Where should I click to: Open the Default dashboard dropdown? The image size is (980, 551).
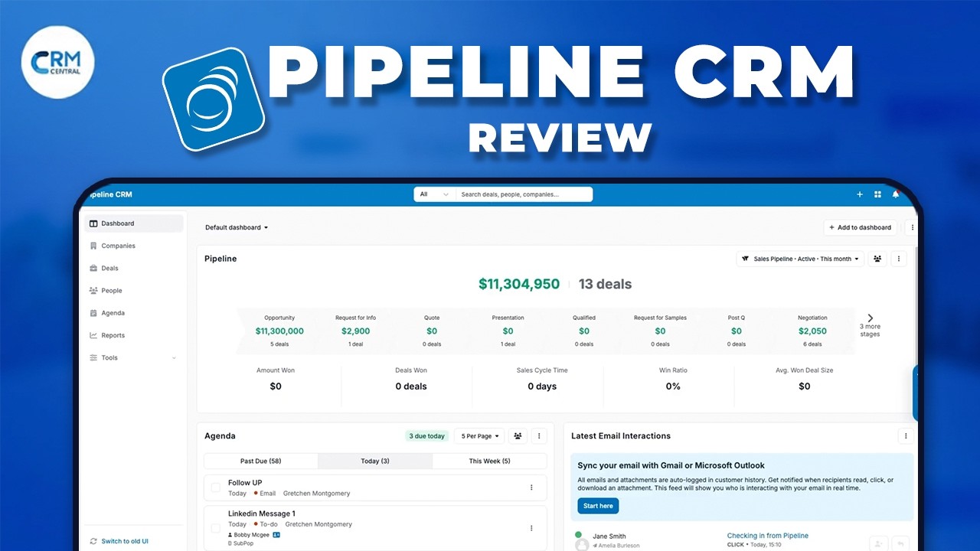pos(237,227)
